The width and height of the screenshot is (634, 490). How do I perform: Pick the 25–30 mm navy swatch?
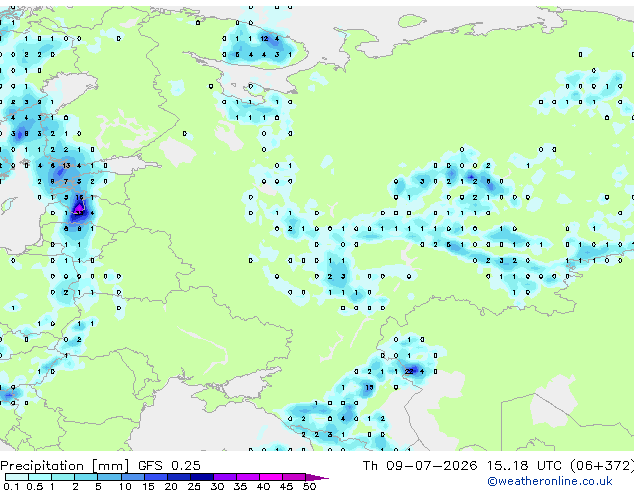click(202, 477)
